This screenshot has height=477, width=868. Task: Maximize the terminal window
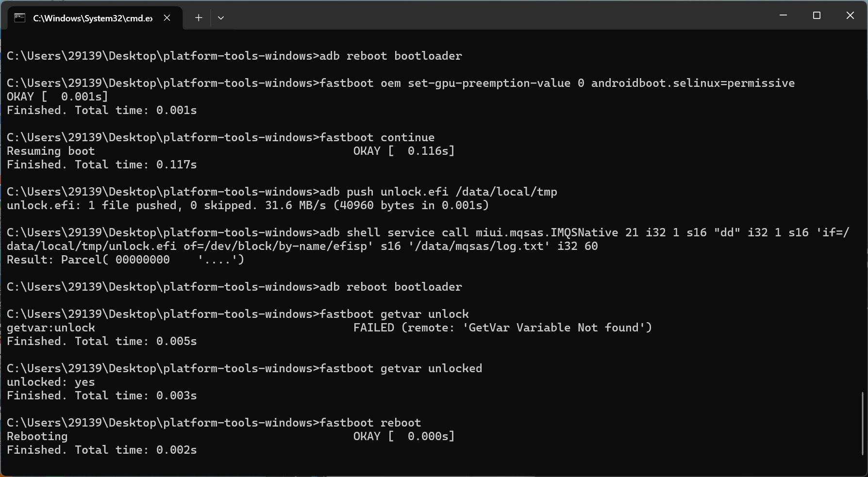pyautogui.click(x=817, y=16)
